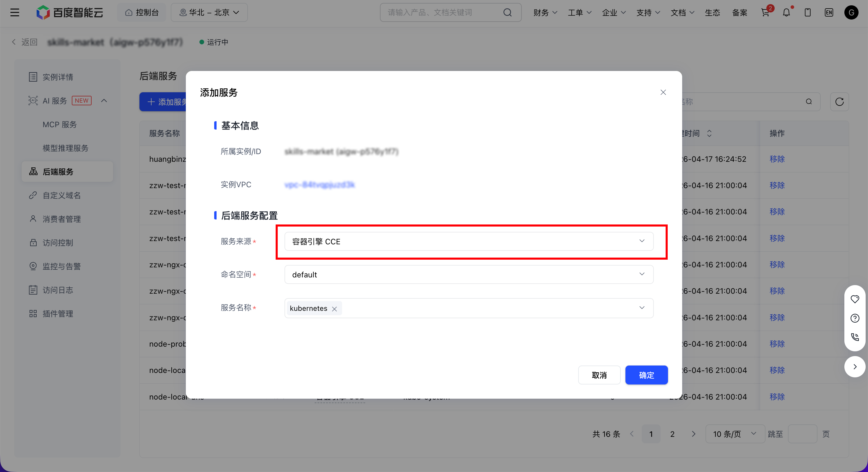The width and height of the screenshot is (868, 472).
Task: Open the blurred instance VPC link
Action: (319, 185)
